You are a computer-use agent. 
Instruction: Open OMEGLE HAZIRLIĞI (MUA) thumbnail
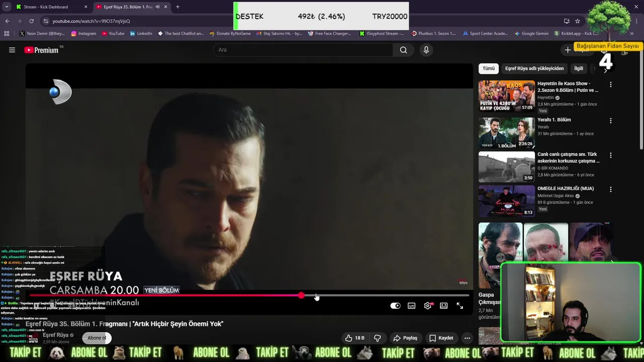[507, 201]
